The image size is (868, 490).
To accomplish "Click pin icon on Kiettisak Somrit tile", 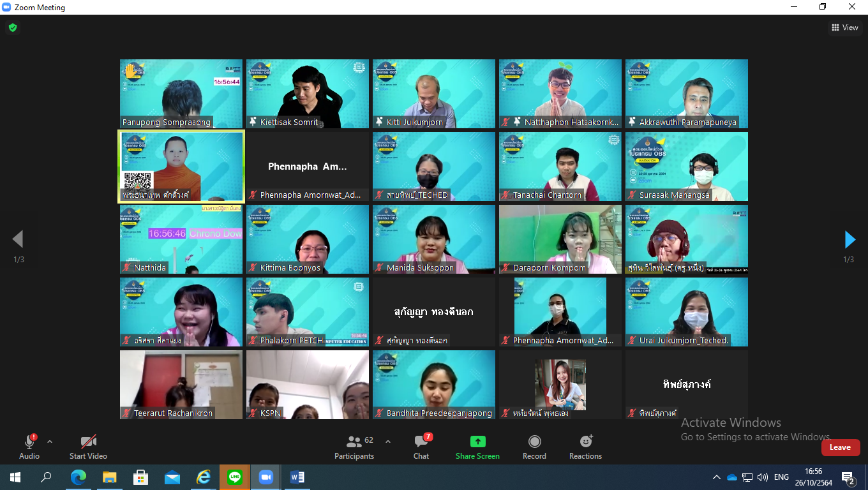I will (253, 122).
